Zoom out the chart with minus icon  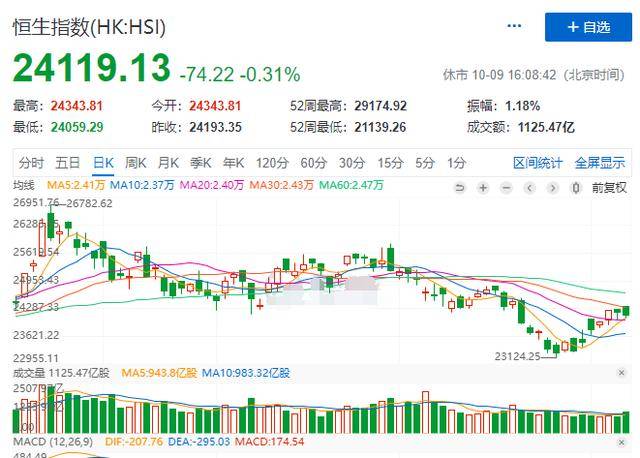coord(507,188)
